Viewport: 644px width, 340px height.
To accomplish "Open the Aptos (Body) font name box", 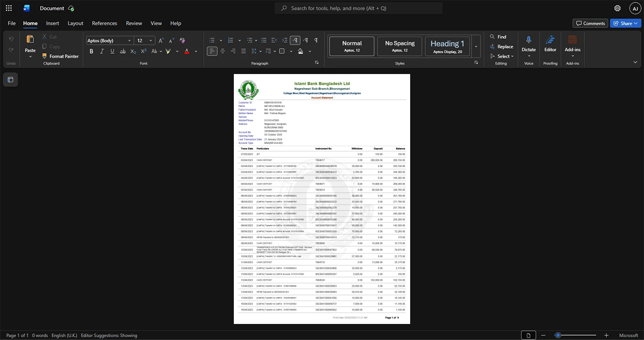I will (109, 41).
